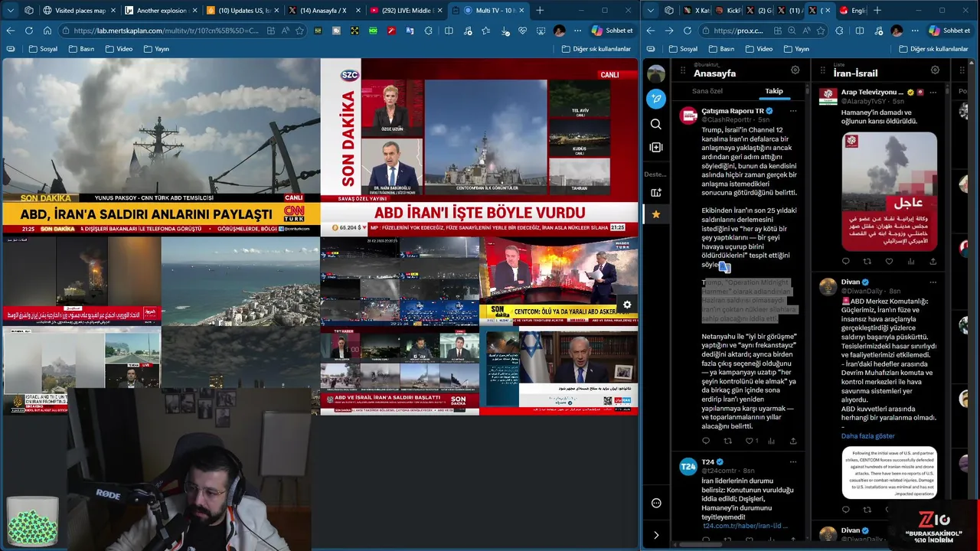This screenshot has width=980, height=551.
Task: Open Sohbet et Copilot button in right browser
Action: point(949,31)
